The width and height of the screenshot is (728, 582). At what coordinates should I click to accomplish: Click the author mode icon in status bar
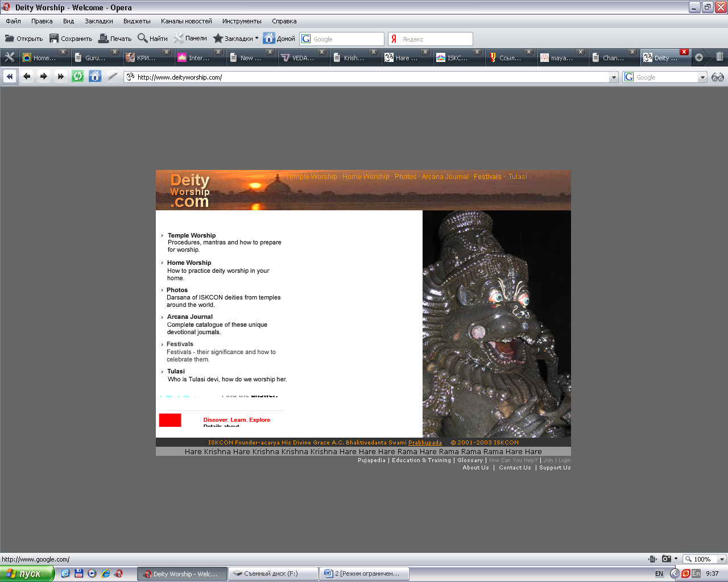pos(652,559)
